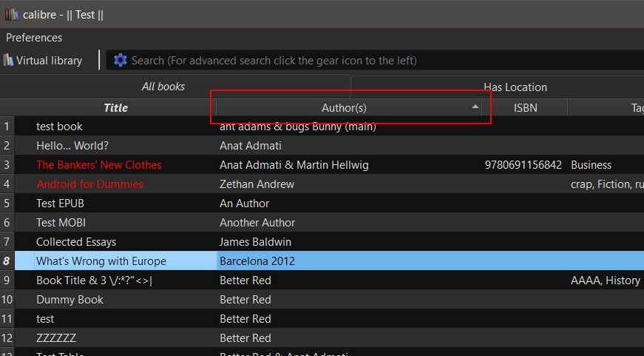Image resolution: width=644 pixels, height=356 pixels.
Task: Click the calibre app icon in title bar
Action: [11, 14]
